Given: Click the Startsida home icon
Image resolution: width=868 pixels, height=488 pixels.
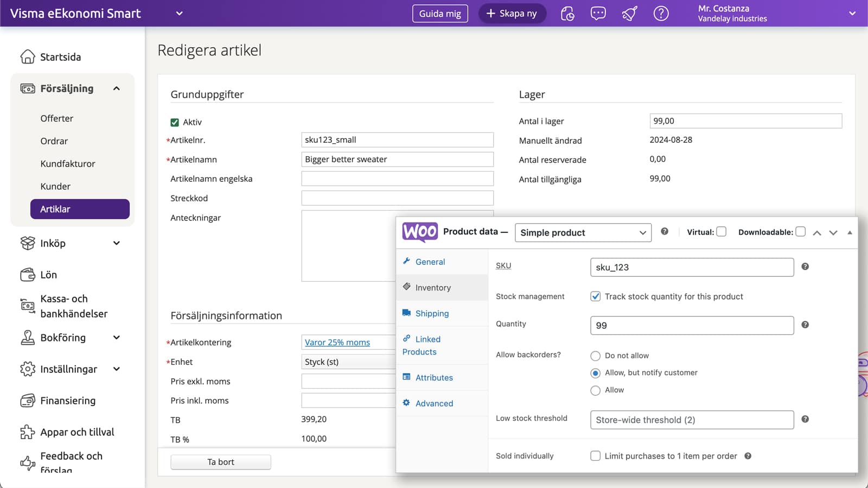Looking at the screenshot, I should pyautogui.click(x=28, y=57).
